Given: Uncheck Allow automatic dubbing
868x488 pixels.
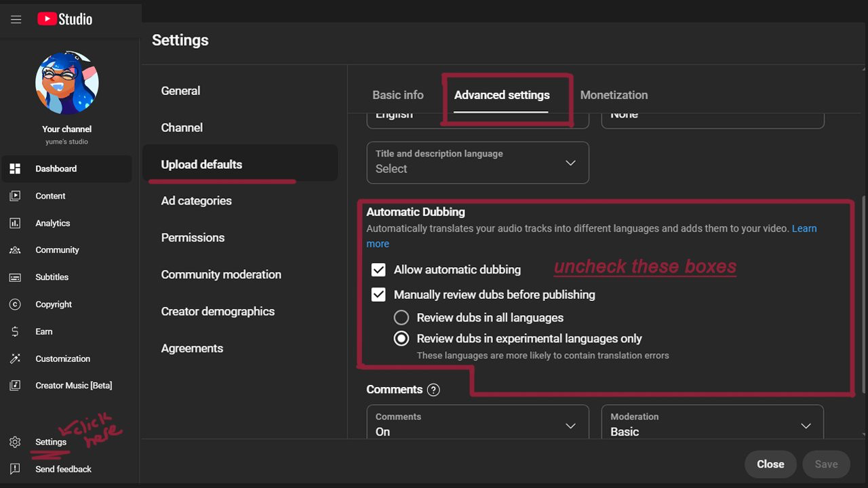Looking at the screenshot, I should tap(378, 270).
